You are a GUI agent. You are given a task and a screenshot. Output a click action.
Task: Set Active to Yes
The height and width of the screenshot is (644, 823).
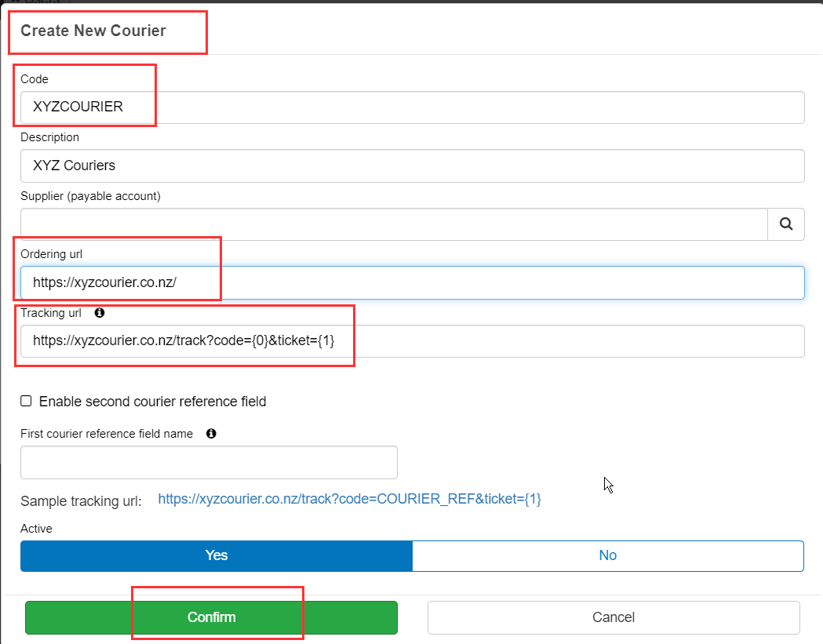[217, 555]
